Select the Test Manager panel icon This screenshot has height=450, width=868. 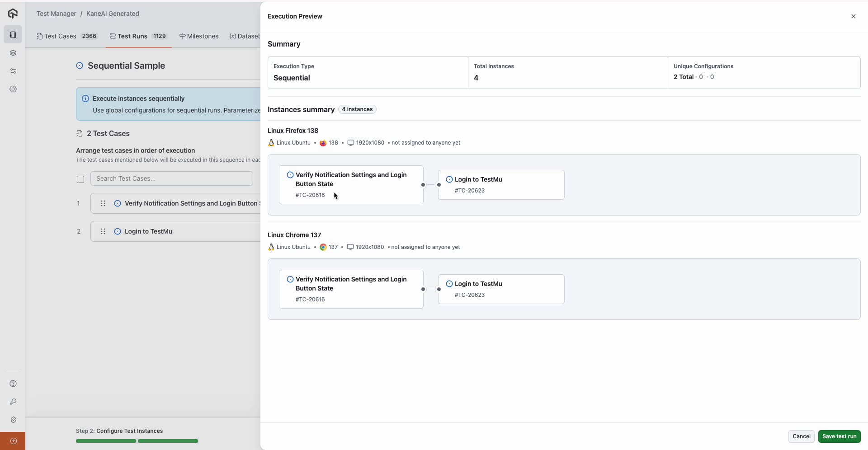[13, 34]
